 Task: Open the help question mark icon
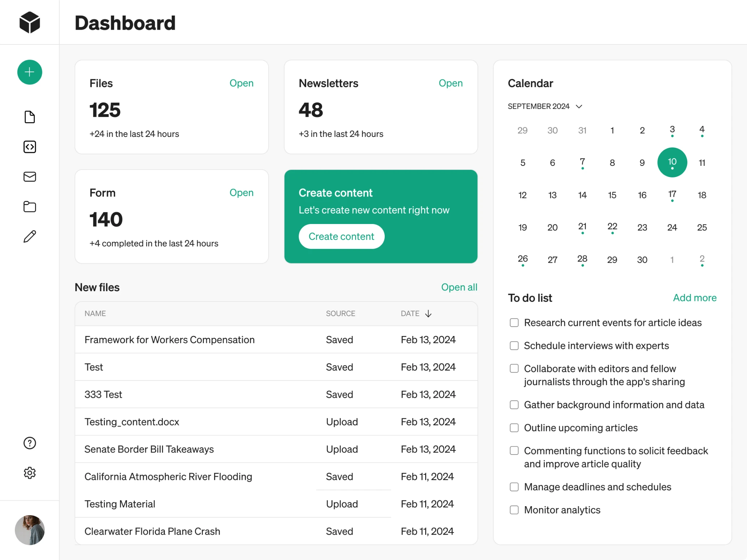[29, 443]
